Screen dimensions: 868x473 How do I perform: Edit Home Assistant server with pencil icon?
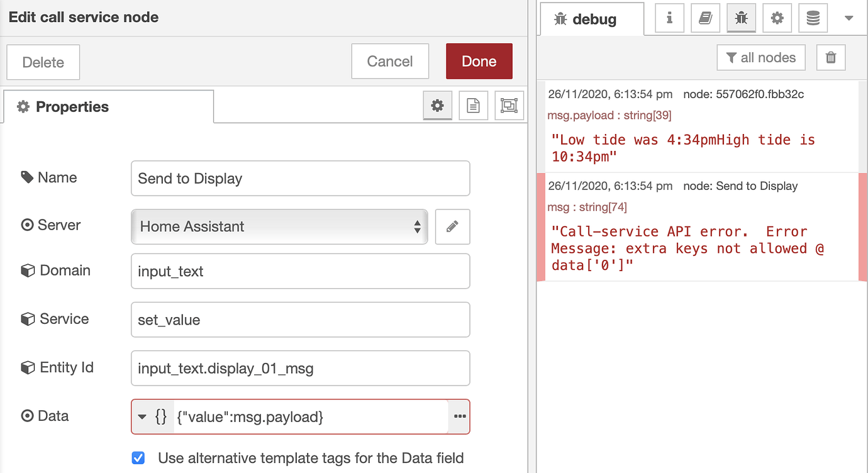click(452, 226)
